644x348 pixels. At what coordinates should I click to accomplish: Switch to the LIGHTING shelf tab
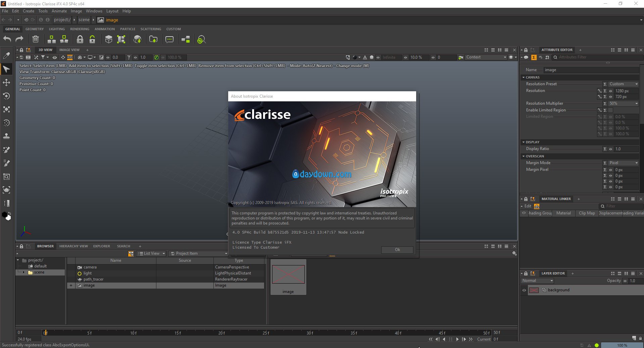coord(57,29)
